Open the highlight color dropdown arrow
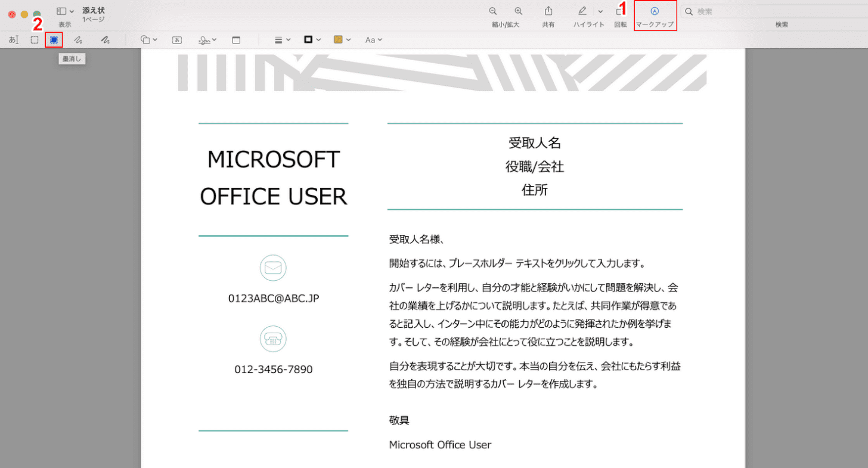The image size is (868, 468). click(600, 11)
